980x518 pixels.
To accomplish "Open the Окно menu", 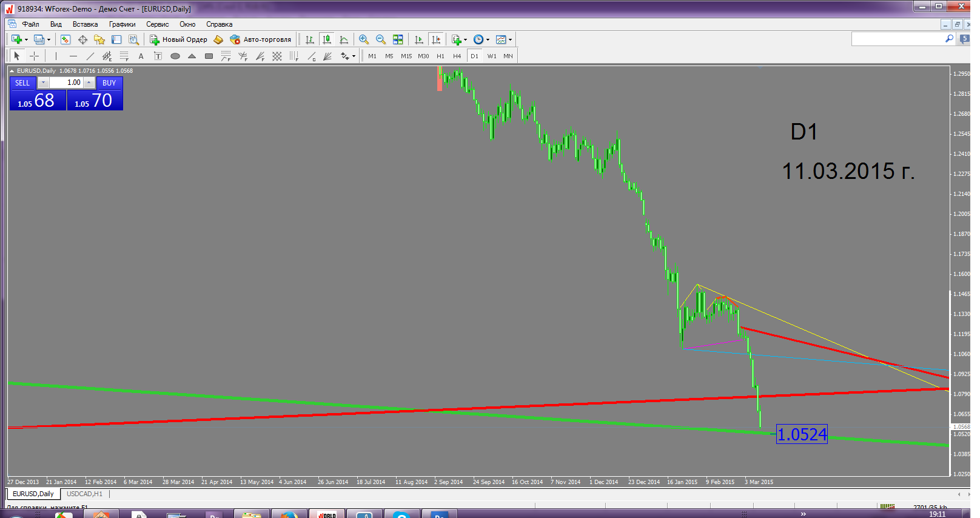I will [x=187, y=24].
